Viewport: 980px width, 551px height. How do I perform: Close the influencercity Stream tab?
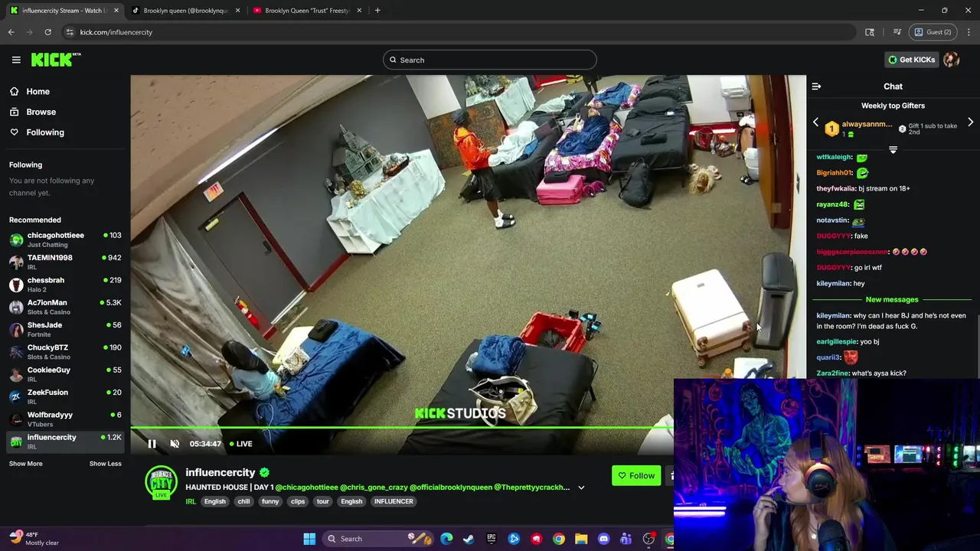click(x=116, y=11)
